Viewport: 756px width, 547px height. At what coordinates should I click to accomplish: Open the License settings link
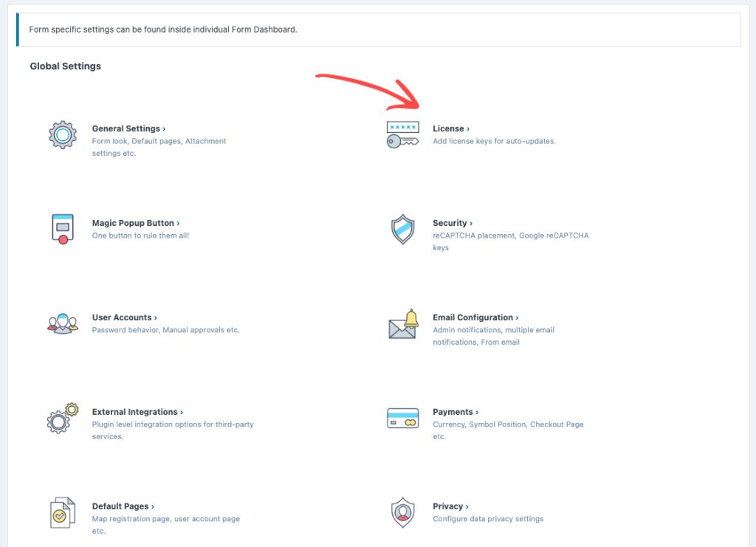click(x=450, y=128)
